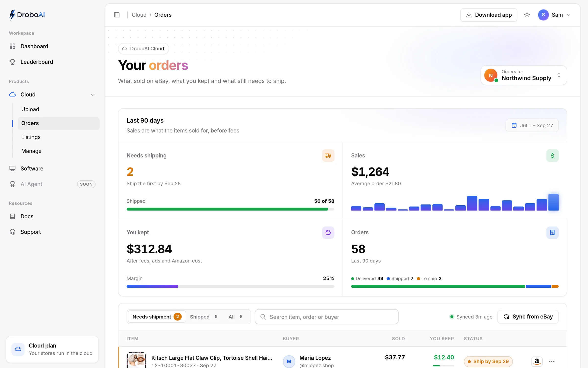This screenshot has width=588, height=368.
Task: Click the ITEM column header
Action: point(132,339)
